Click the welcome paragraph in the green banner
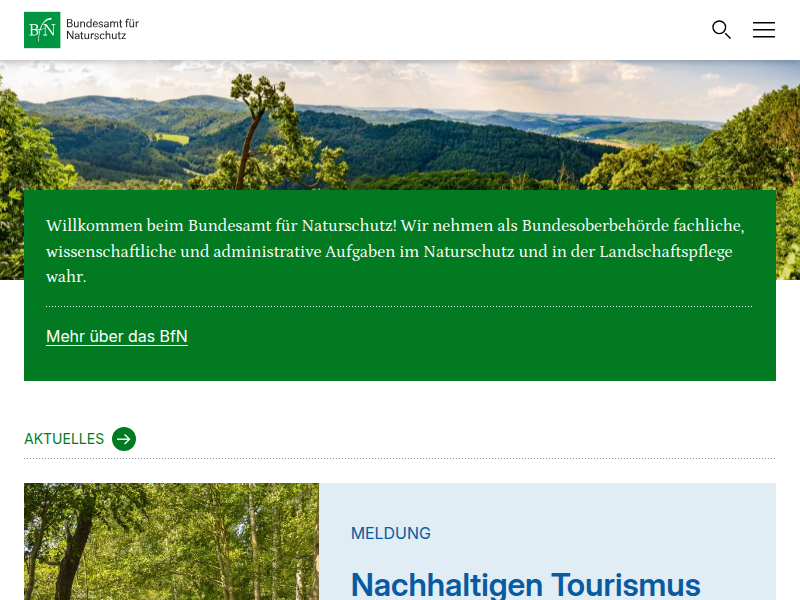Viewport: 800px width, 600px height. point(395,251)
